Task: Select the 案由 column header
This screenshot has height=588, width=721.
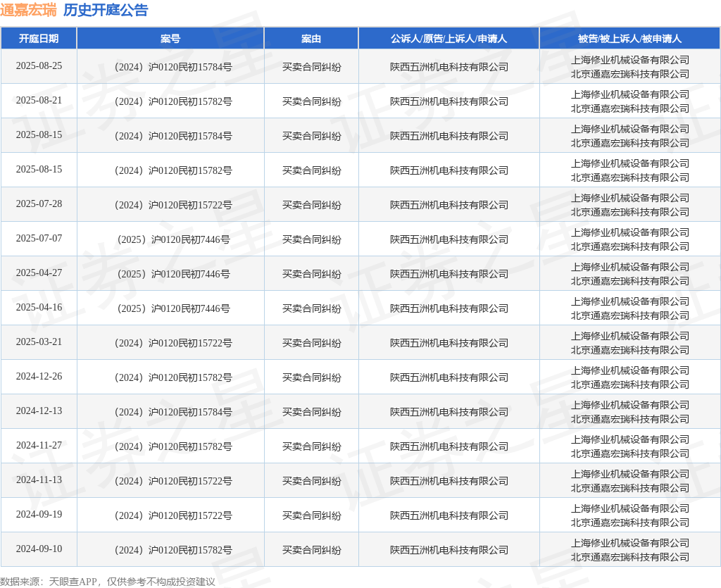Action: click(311, 39)
